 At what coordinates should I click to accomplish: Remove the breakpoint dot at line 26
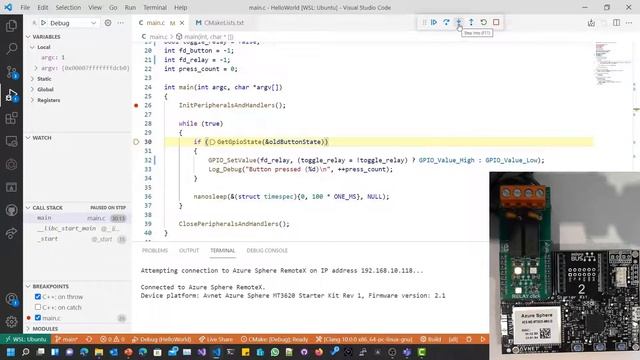[x=136, y=105]
